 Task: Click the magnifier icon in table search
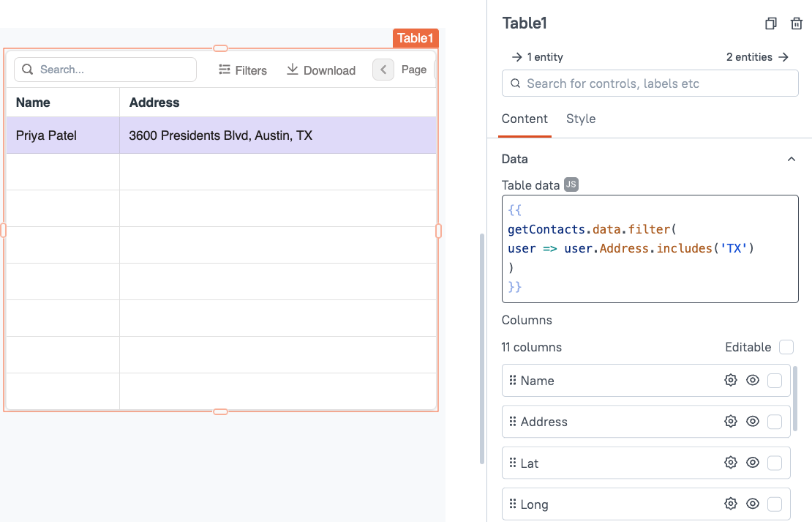[27, 69]
